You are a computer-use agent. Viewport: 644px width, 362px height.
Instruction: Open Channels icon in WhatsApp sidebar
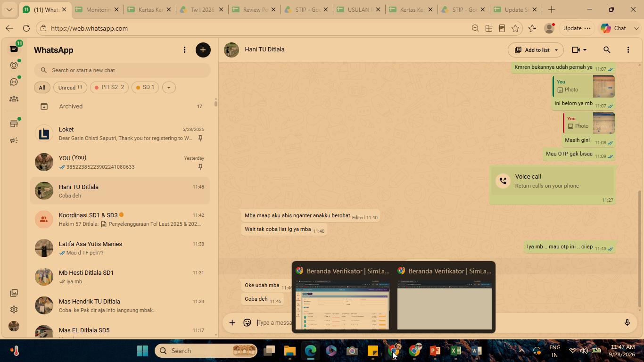(x=14, y=82)
